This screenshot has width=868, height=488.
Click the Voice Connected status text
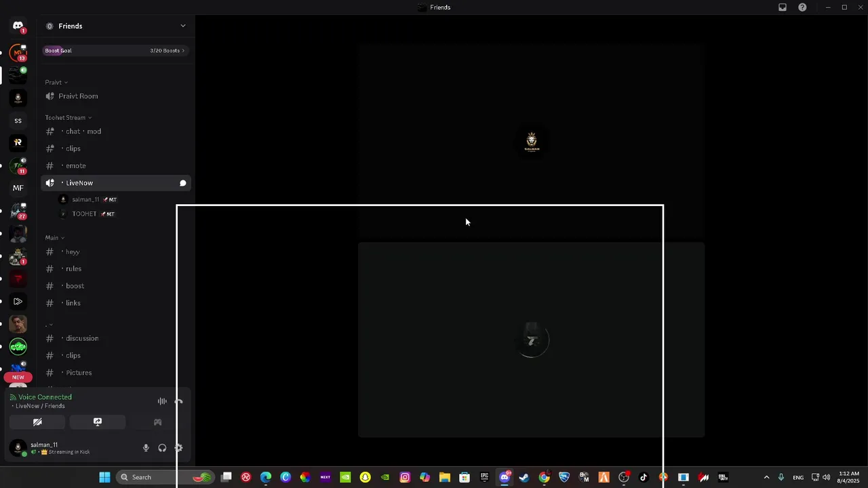click(45, 397)
